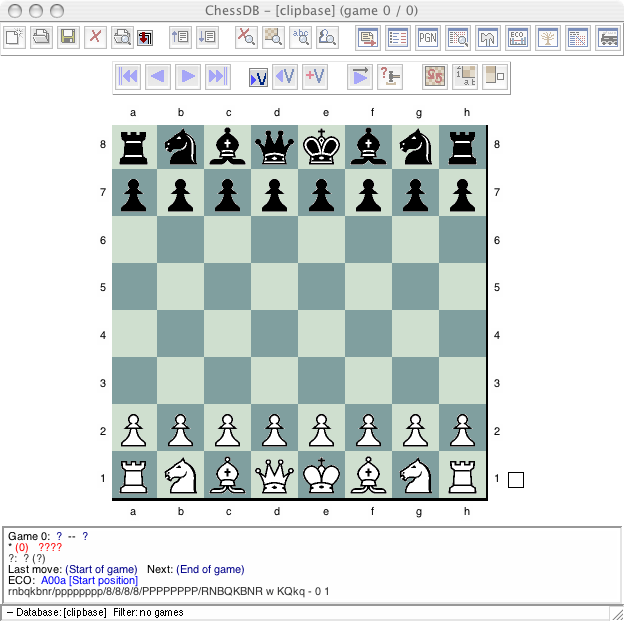Click the End of game link
The width and height of the screenshot is (624, 621).
coord(210,569)
